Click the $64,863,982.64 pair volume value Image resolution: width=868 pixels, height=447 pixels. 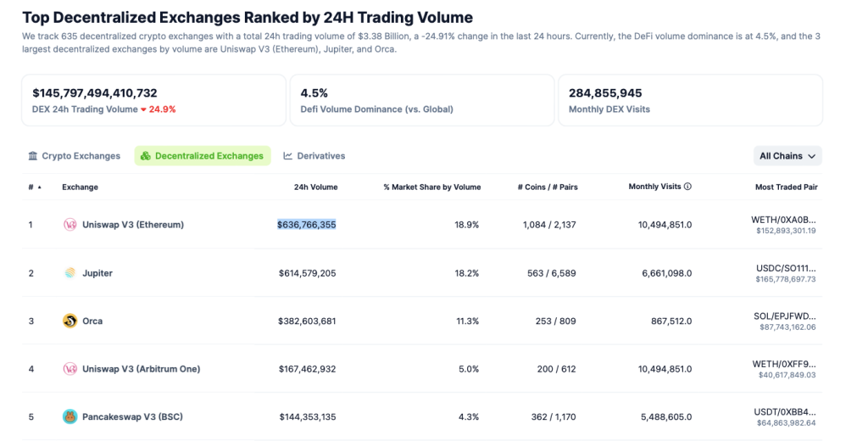[x=787, y=423]
